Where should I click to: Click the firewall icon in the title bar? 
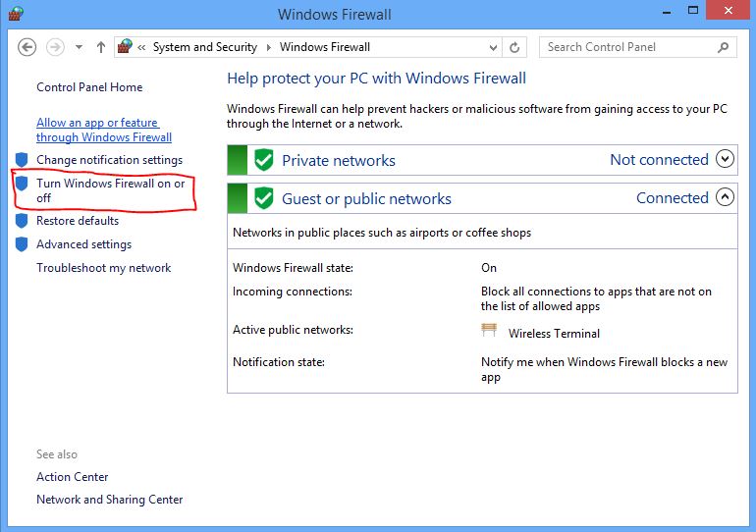coord(16,13)
